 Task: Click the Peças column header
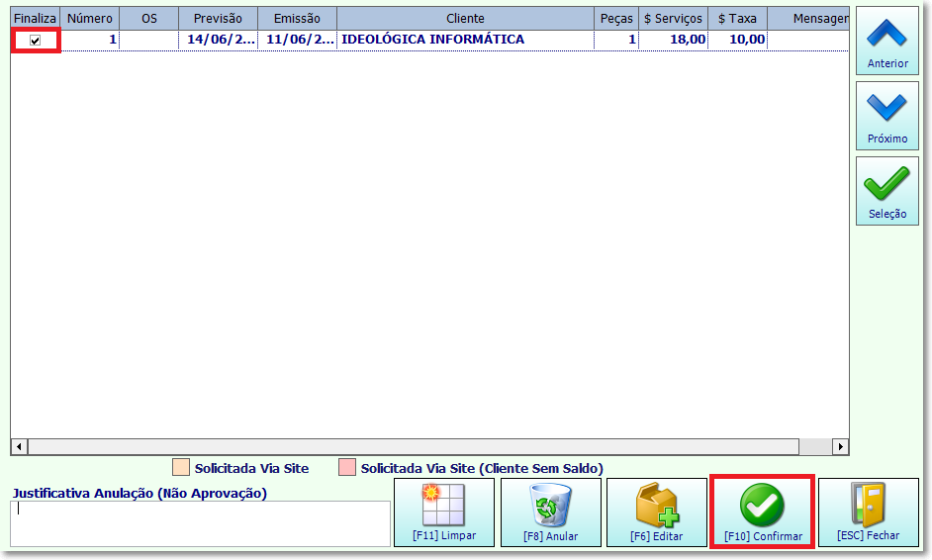tap(616, 19)
